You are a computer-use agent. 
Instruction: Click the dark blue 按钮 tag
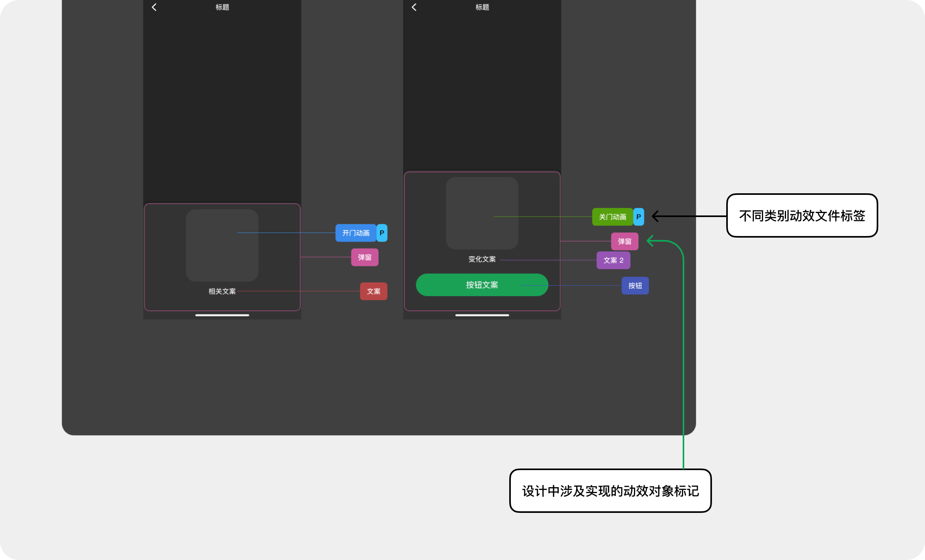point(635,286)
